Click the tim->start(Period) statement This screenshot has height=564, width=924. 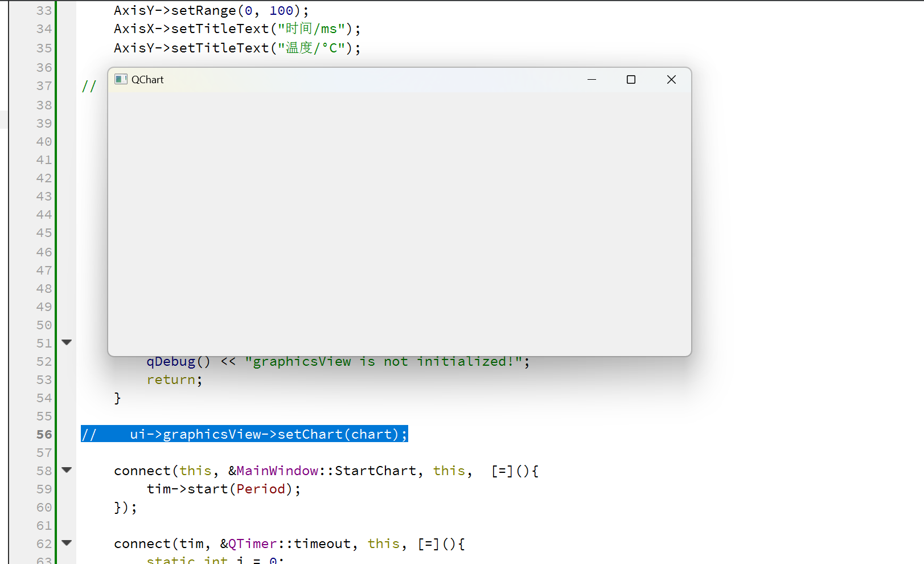point(223,489)
